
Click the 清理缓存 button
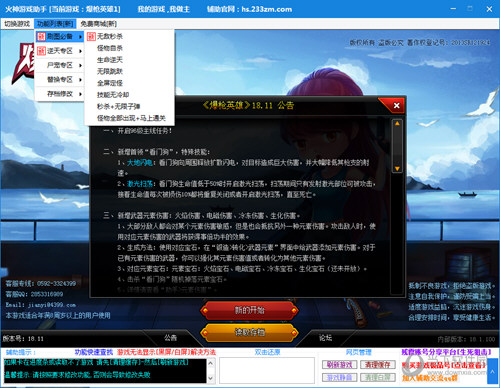click(x=378, y=365)
